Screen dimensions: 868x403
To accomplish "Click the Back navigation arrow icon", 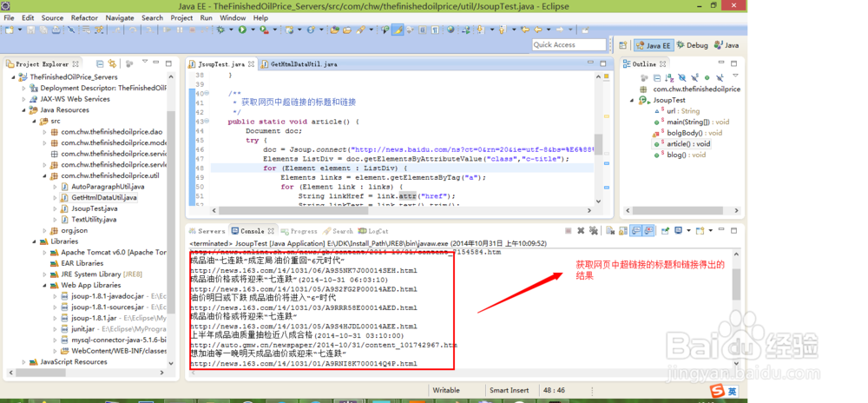I will pos(537,30).
